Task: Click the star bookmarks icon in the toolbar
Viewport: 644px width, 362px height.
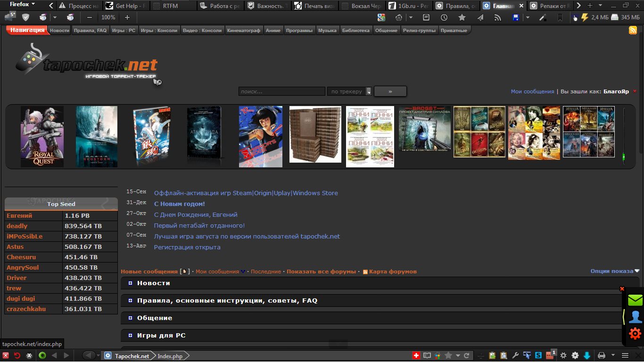Action: pyautogui.click(x=462, y=17)
